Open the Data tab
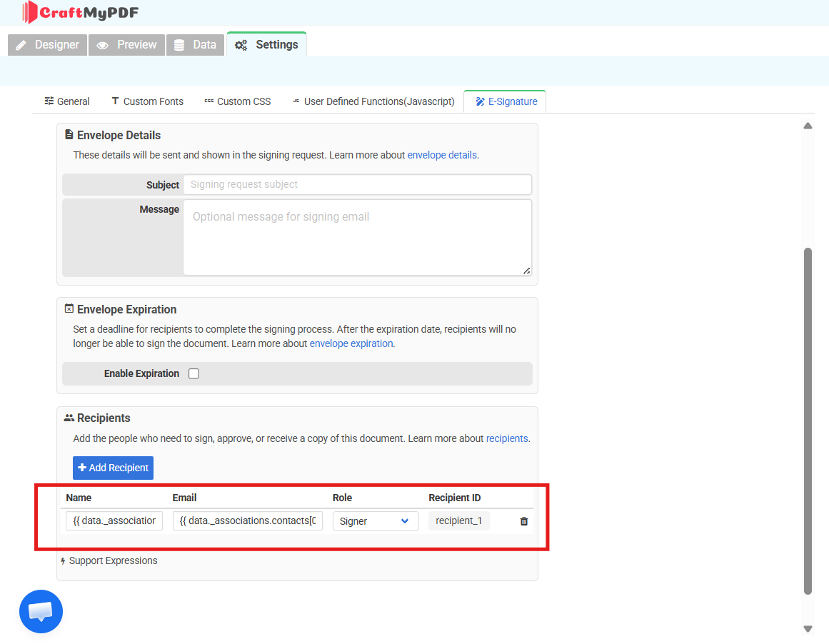The width and height of the screenshot is (829, 644). [195, 45]
